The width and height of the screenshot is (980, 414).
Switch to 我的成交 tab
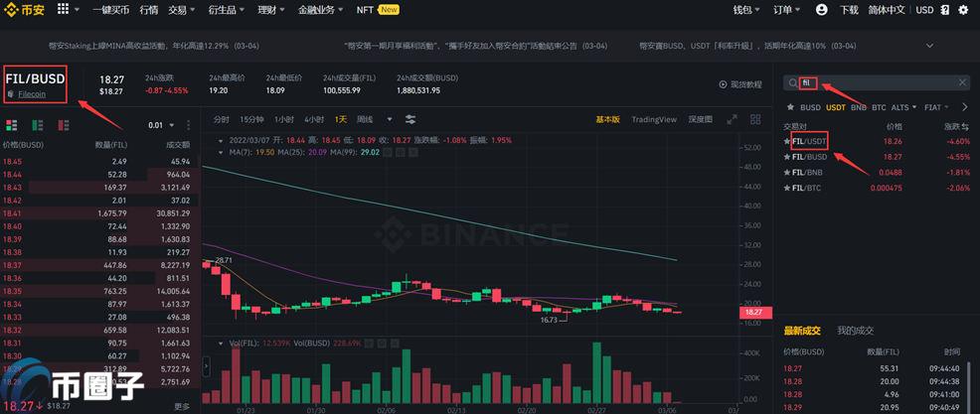856,331
